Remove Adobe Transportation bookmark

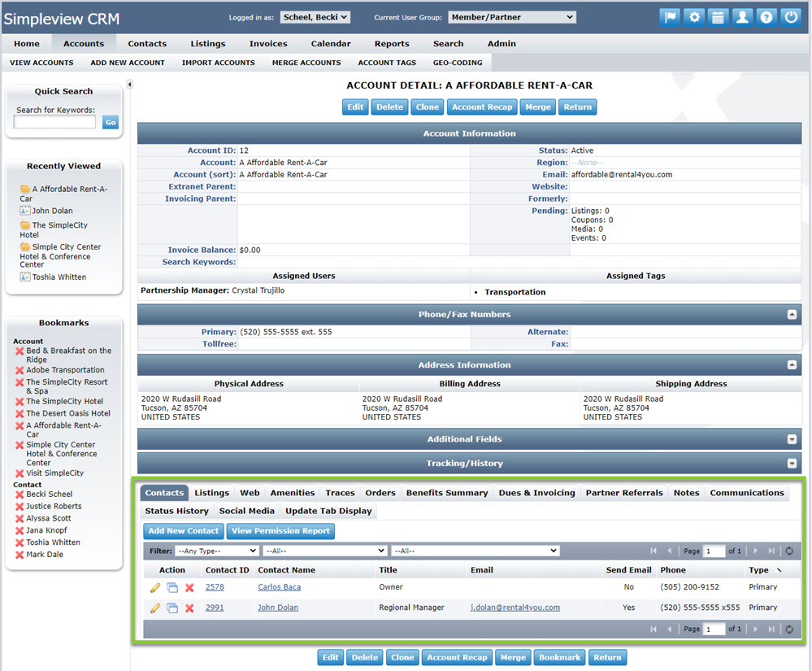tap(20, 371)
